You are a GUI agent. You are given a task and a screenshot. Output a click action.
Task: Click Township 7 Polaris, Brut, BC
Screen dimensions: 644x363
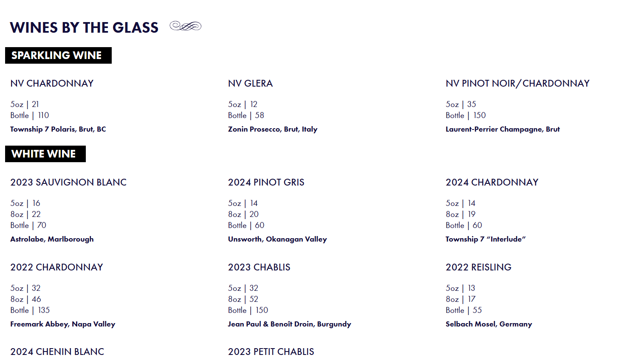[58, 129]
